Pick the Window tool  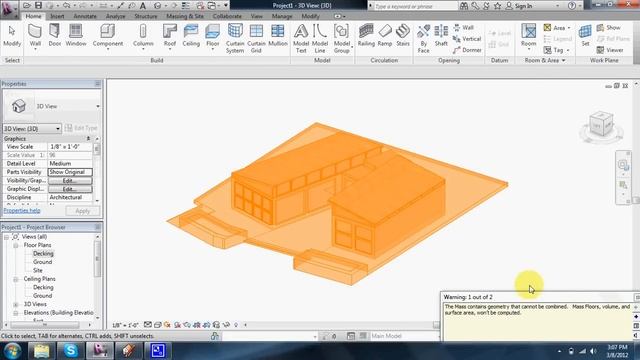76,36
